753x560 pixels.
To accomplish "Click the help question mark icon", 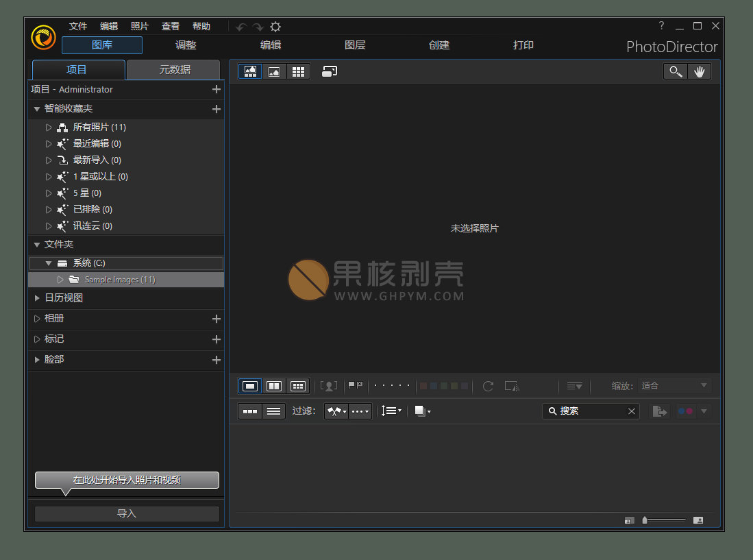I will (x=661, y=25).
